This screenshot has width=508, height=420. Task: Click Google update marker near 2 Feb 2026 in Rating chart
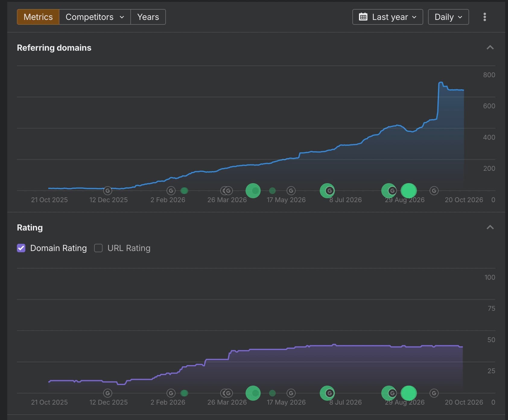click(x=171, y=393)
